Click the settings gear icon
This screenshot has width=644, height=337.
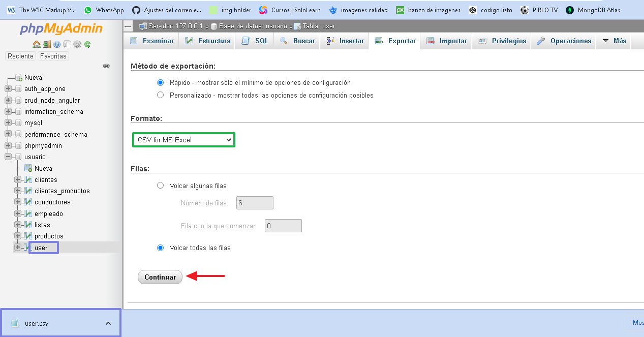(77, 45)
